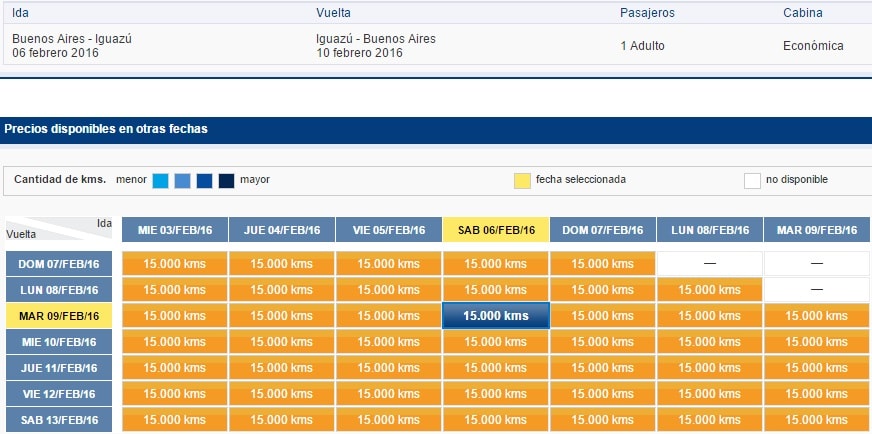Select DOM 07/FEB/16 departure column header
Image resolution: width=872 pixels, height=434 pixels.
click(x=603, y=230)
